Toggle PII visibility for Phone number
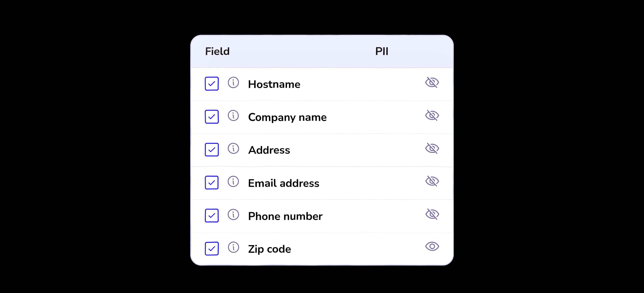Screen dimensions: 644x293 432,214
